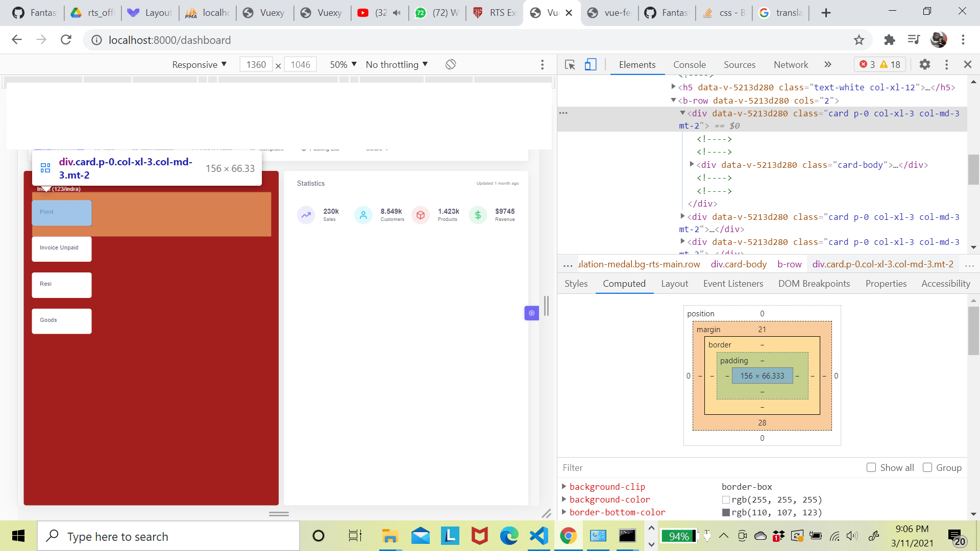Reload the dashboard page
Screen dimensions: 980x551
tap(66, 40)
